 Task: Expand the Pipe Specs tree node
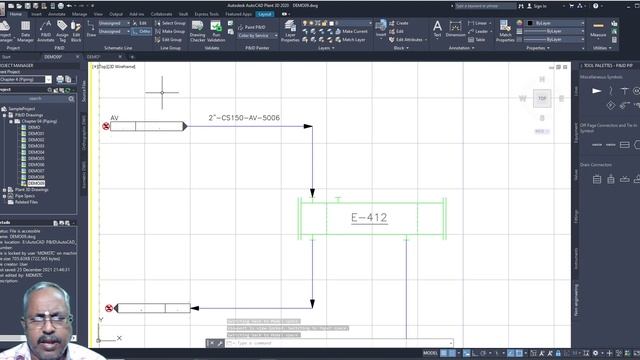[x=4, y=196]
